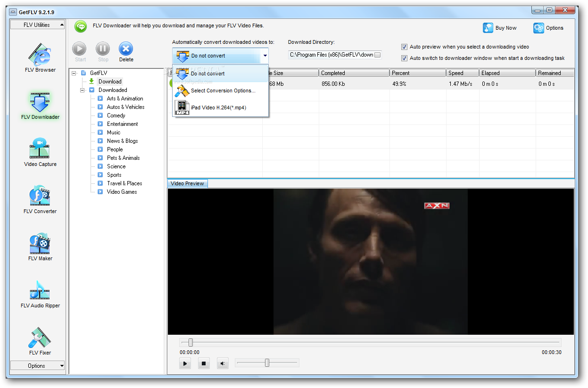
Task: Click the Remained column header
Action: (555, 73)
